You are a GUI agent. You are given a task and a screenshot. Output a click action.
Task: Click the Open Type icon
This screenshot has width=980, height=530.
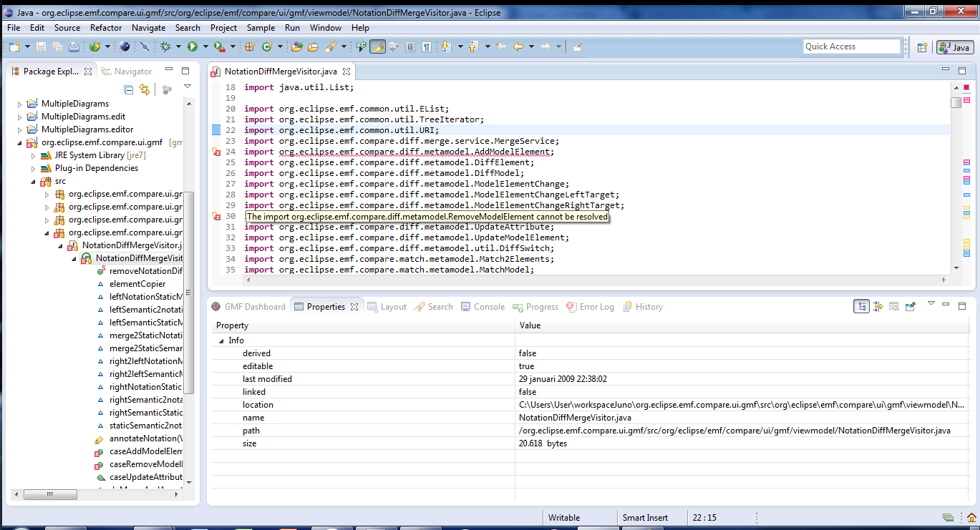coord(296,46)
